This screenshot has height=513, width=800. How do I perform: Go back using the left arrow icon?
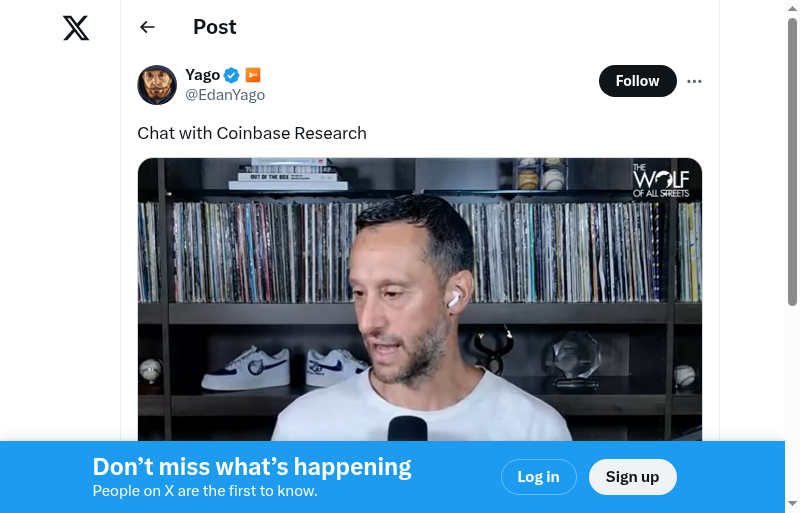click(x=147, y=27)
